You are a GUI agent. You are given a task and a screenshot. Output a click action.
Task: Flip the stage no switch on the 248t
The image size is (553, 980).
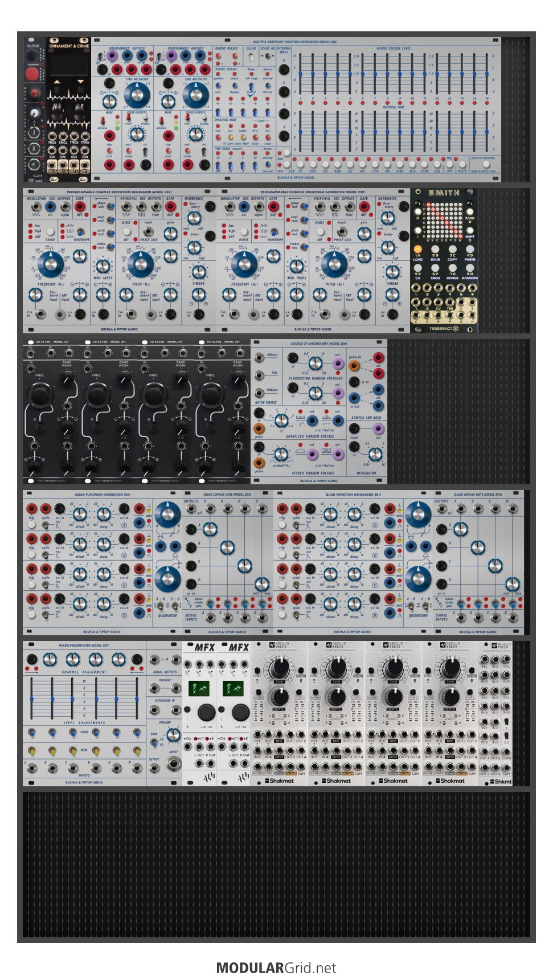coord(267,56)
